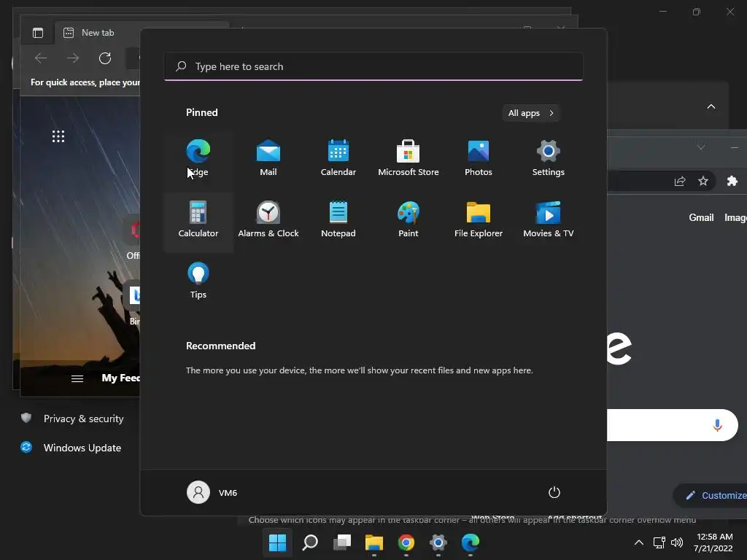
Task: Start voice search in Google search box
Action: 718,425
